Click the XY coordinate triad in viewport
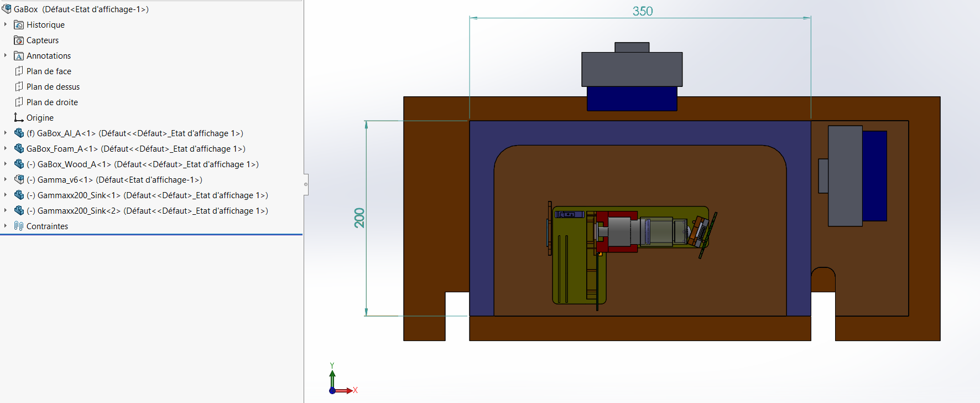980x403 pixels. pos(343,379)
